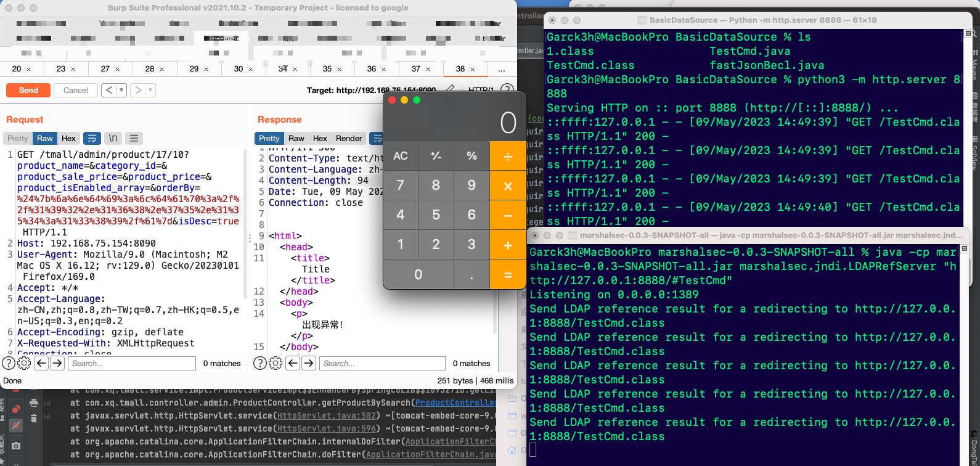Show more Repeater tabs with the ellipsis
Viewport: 980px width, 466px height.
[502, 69]
